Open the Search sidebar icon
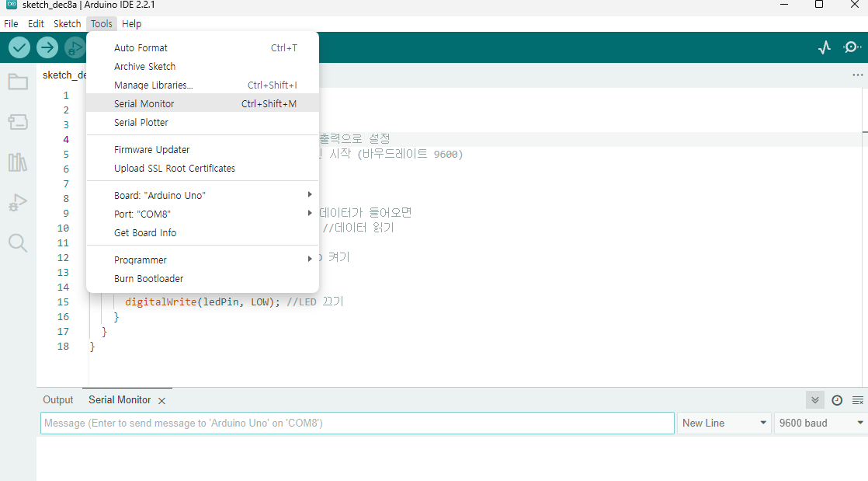Viewport: 868px width, 481px height. coord(18,242)
